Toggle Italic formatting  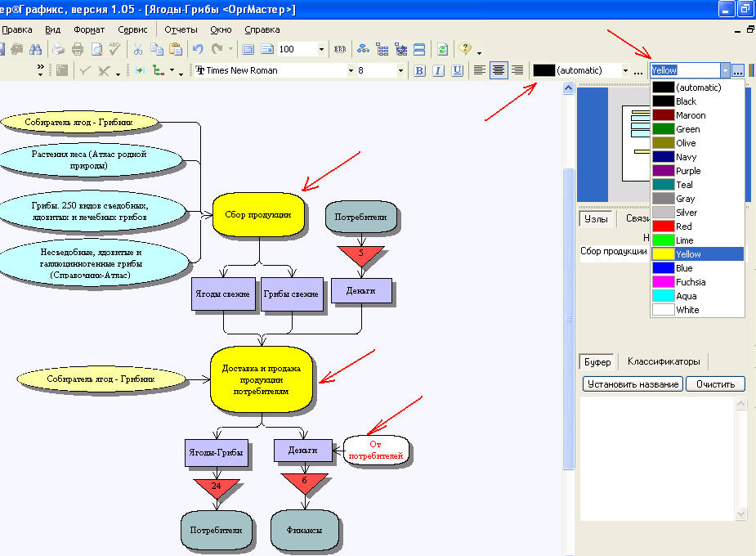tap(438, 70)
